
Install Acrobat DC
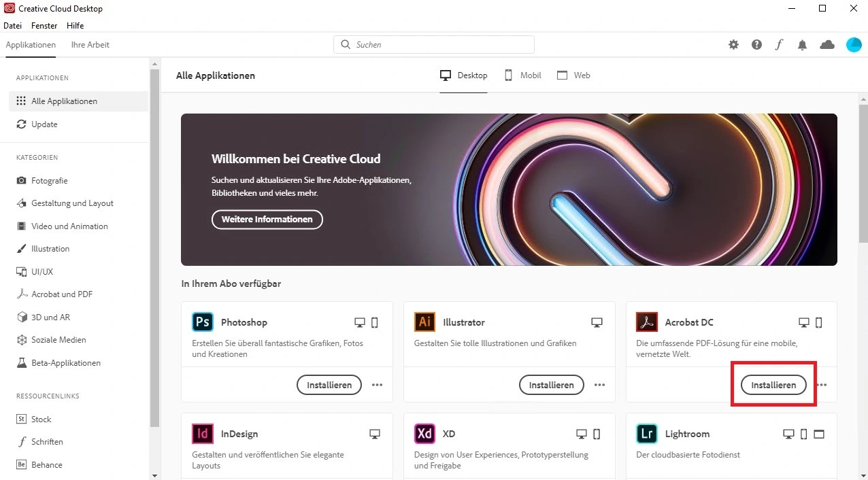tap(773, 385)
